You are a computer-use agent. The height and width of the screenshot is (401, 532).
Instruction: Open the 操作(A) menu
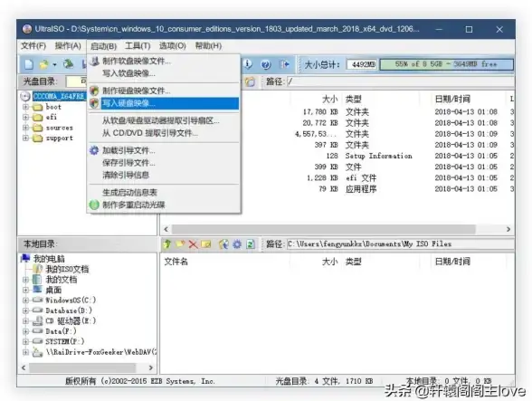point(68,46)
